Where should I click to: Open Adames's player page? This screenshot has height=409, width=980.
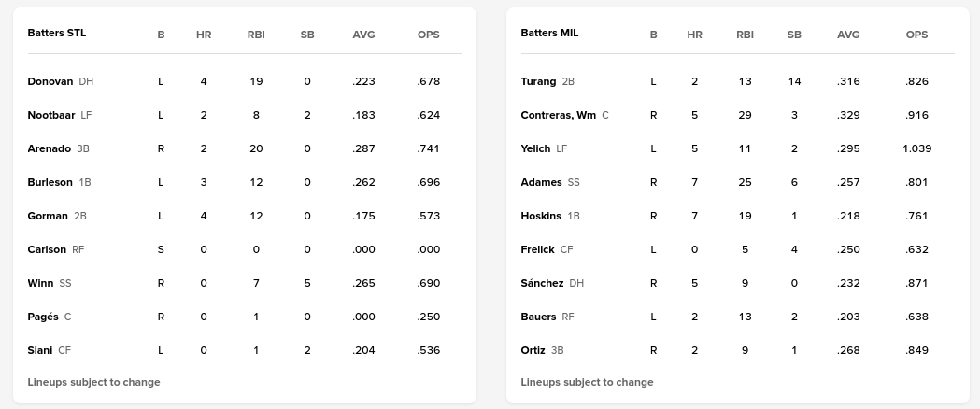pyautogui.click(x=541, y=182)
